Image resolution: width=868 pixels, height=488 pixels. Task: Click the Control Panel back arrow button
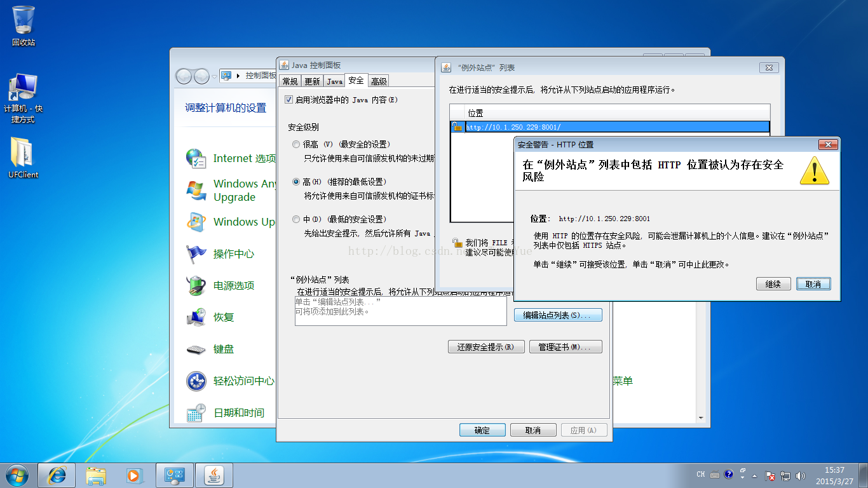(x=184, y=76)
